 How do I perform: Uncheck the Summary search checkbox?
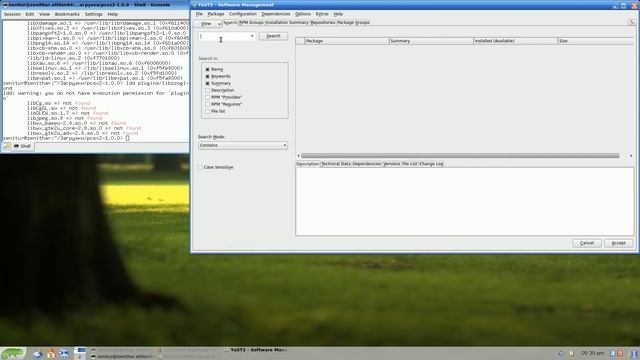pos(207,83)
